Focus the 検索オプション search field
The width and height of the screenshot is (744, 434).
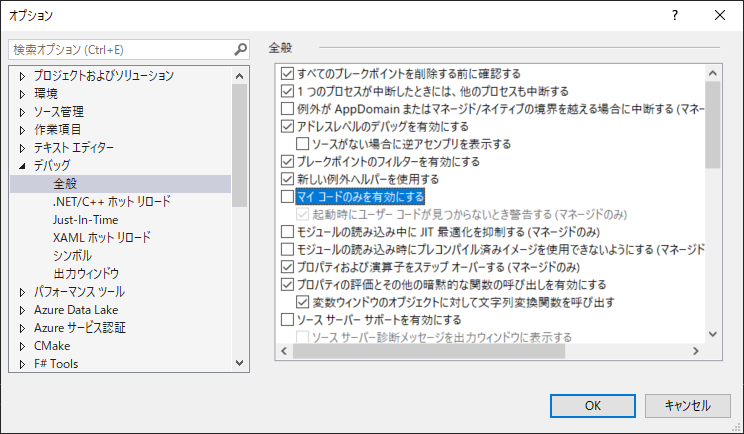120,49
